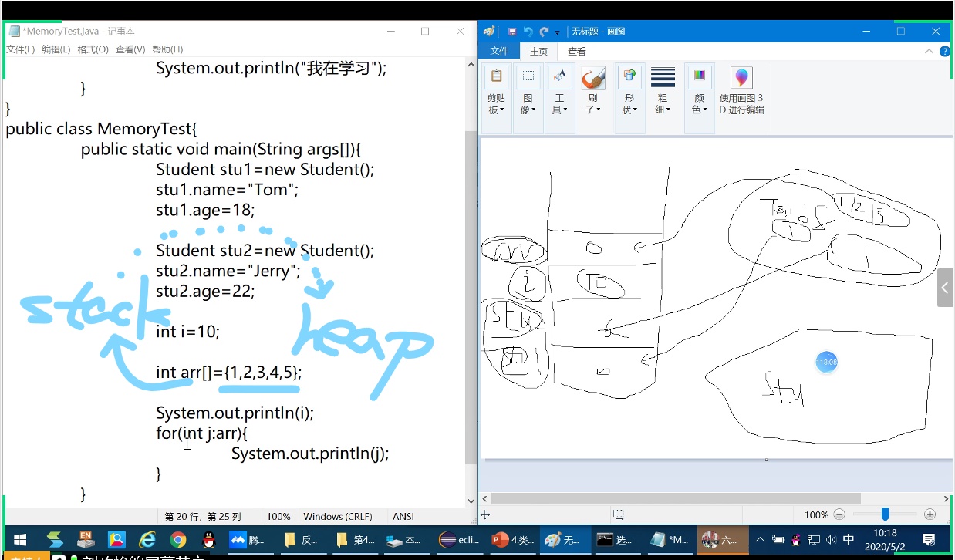The image size is (955, 560).
Task: Expand the 工具 tools group dropdown
Action: click(x=559, y=98)
